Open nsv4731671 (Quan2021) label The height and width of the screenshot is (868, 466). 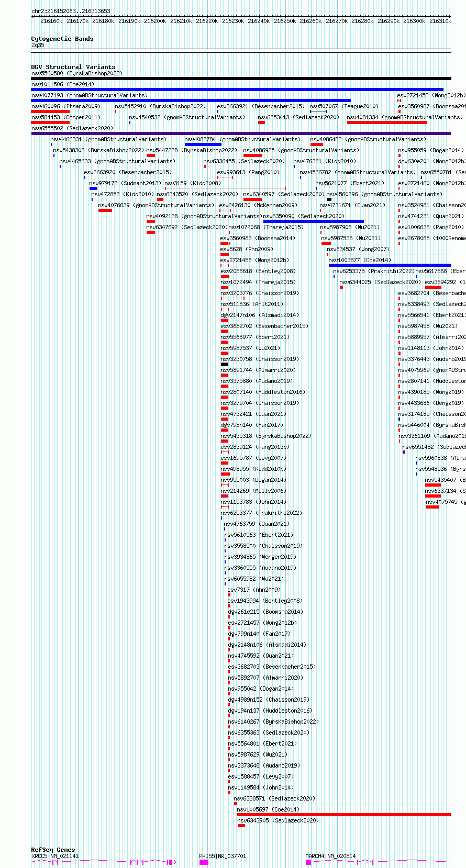tap(353, 206)
